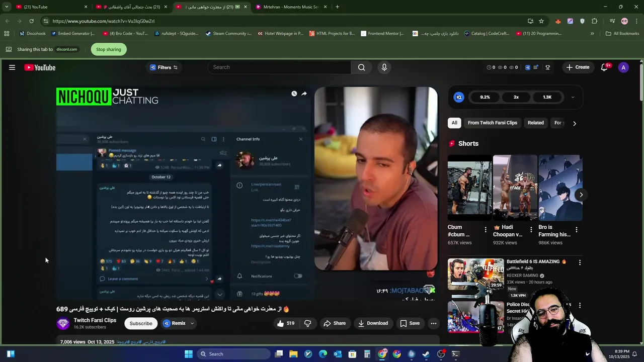The image size is (644, 362).
Task: Click the Share button below the video
Action: coord(335,323)
